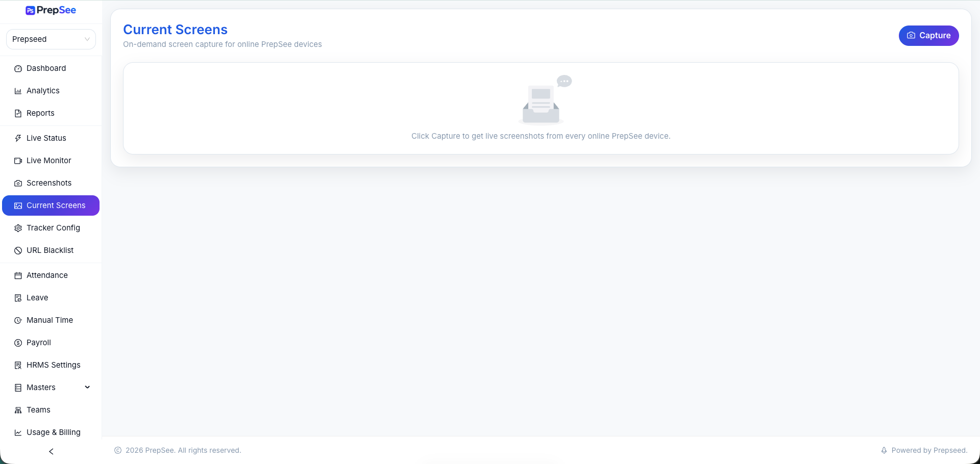This screenshot has width=980, height=464.
Task: Open the Dashboard menu label
Action: click(x=46, y=68)
